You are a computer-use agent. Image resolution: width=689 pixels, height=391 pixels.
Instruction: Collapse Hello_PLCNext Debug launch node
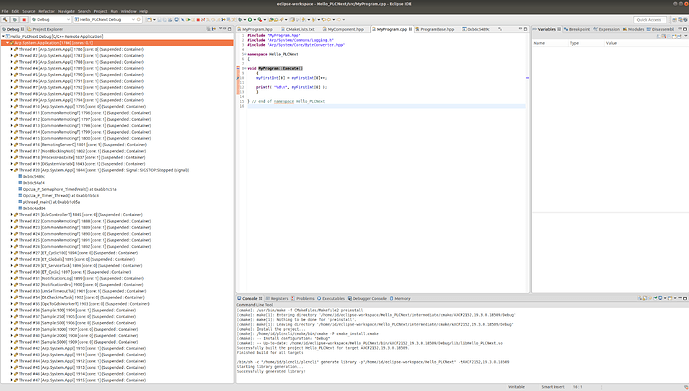click(4, 36)
